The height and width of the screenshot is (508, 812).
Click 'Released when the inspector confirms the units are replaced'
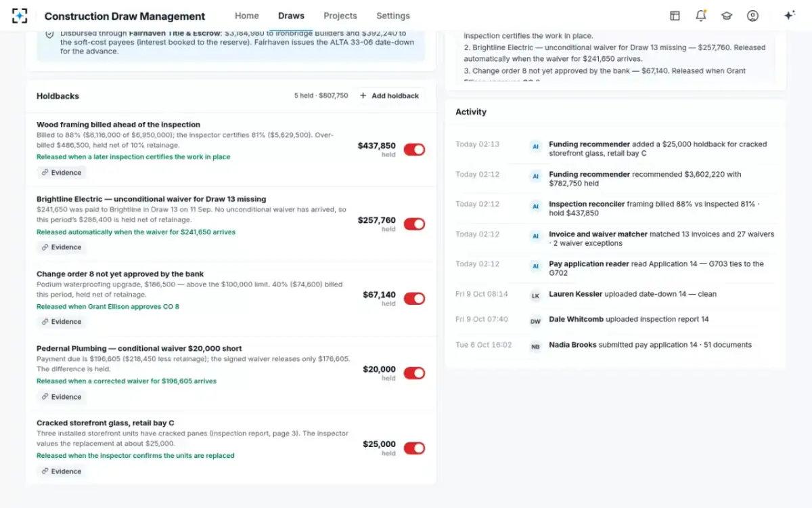pyautogui.click(x=135, y=456)
